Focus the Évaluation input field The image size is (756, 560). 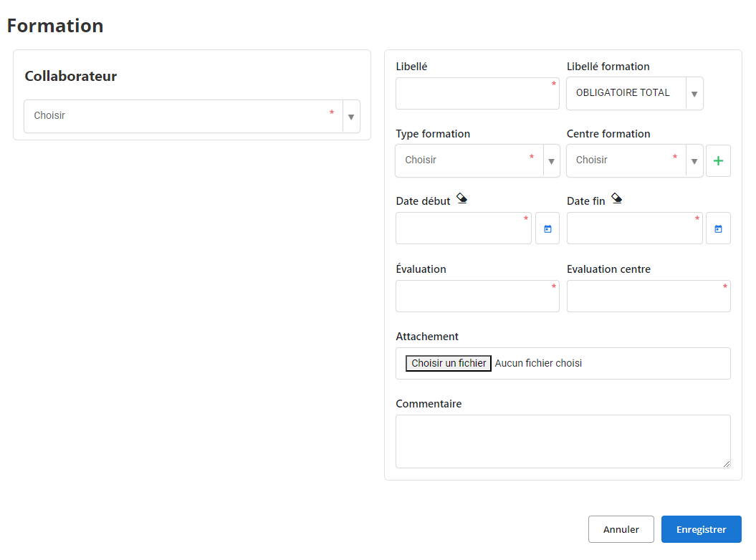click(477, 296)
